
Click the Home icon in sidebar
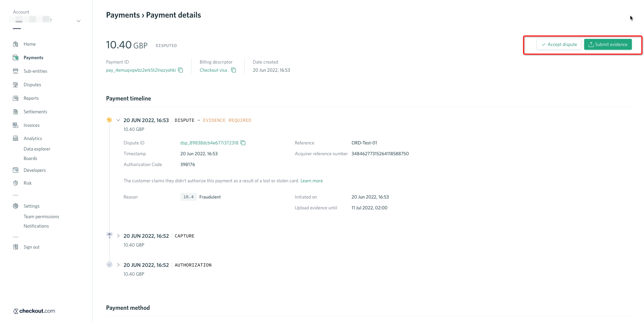pyautogui.click(x=16, y=44)
